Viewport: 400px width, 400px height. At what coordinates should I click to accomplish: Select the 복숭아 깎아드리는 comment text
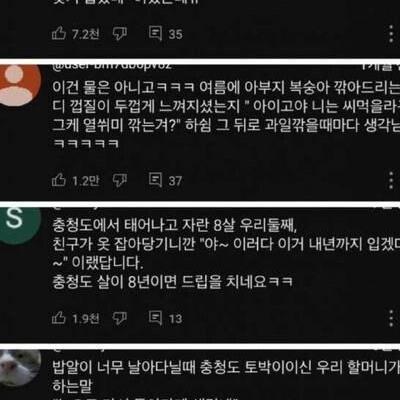226,115
